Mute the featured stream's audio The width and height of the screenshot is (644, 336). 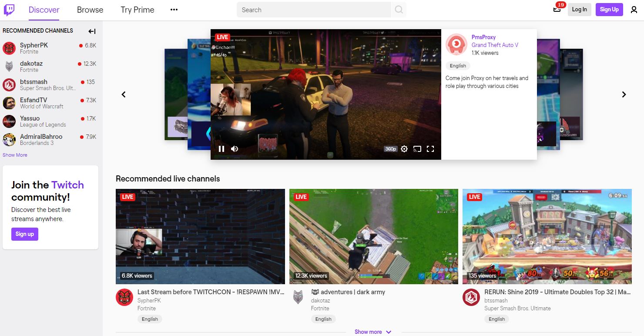[x=235, y=149]
